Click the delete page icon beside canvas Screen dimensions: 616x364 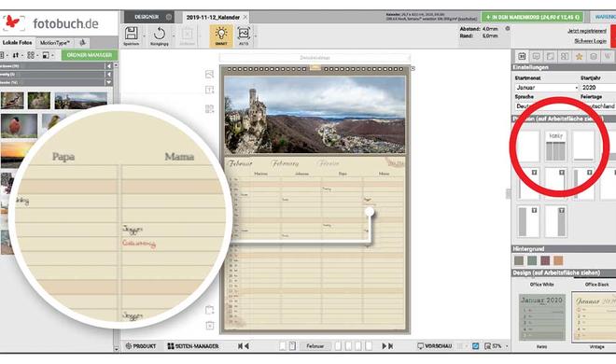(x=209, y=326)
